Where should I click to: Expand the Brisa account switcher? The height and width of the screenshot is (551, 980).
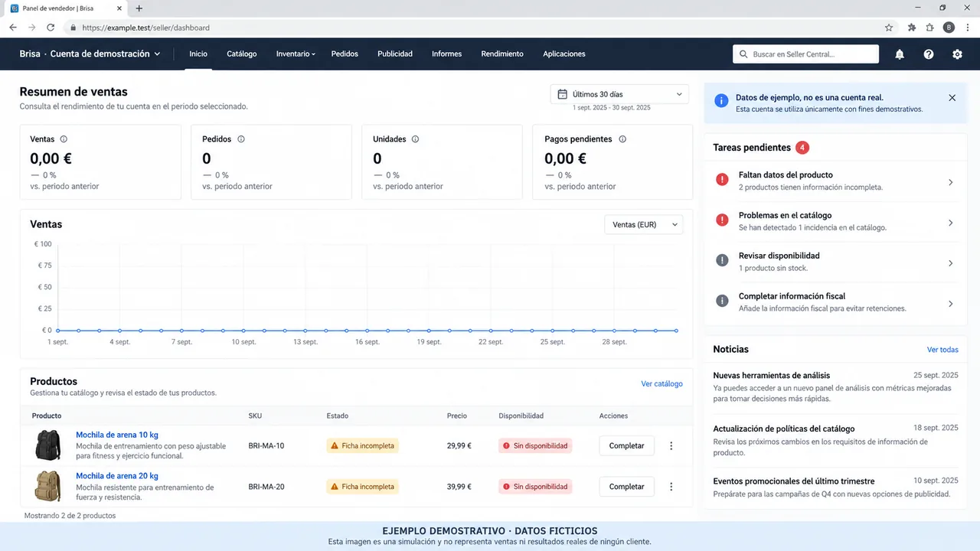(90, 54)
